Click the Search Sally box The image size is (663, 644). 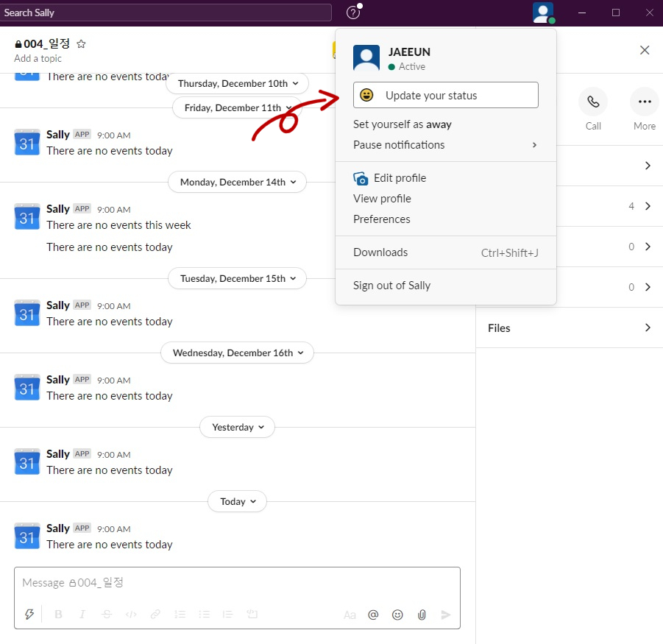point(166,13)
